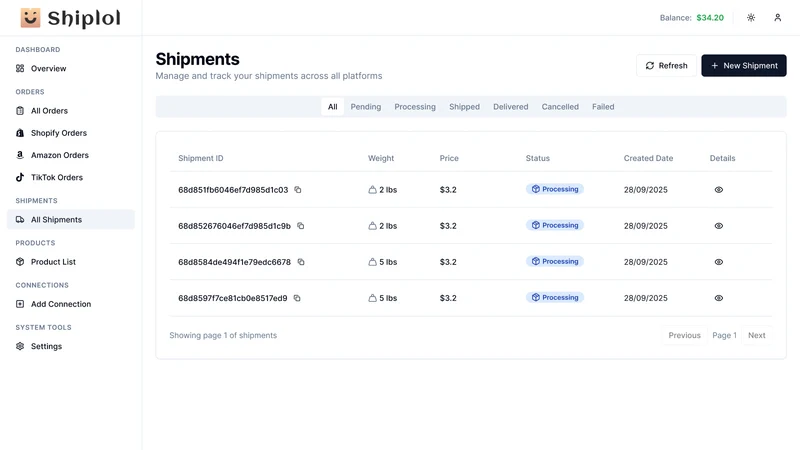Click Processing badge of shipment ending d1c9b
The image size is (800, 450).
555,225
